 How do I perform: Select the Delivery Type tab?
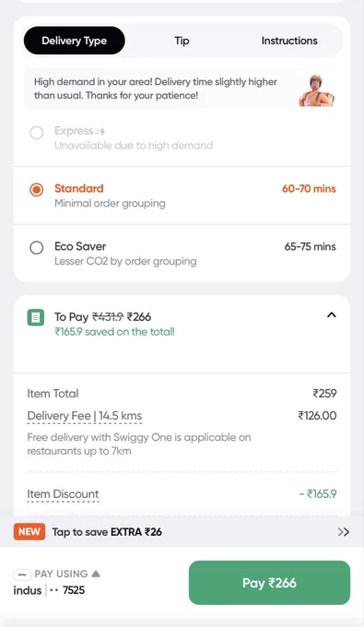coord(75,41)
